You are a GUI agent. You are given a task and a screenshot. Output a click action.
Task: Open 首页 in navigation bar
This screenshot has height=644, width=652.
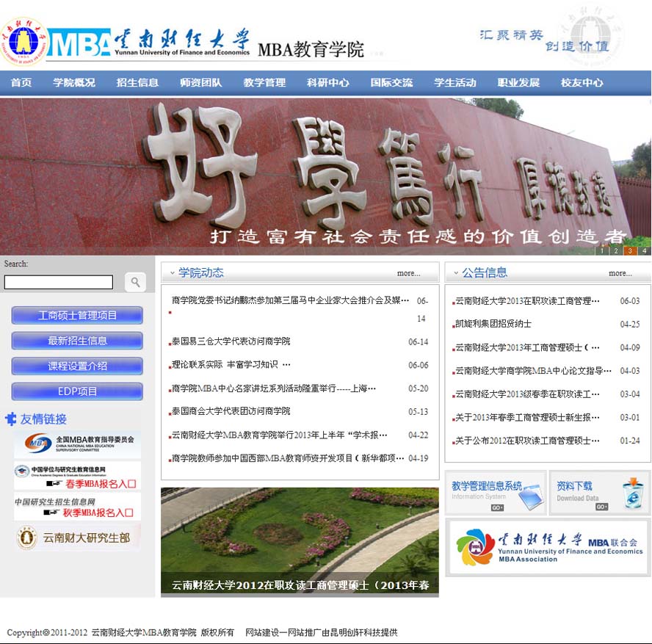point(21,82)
